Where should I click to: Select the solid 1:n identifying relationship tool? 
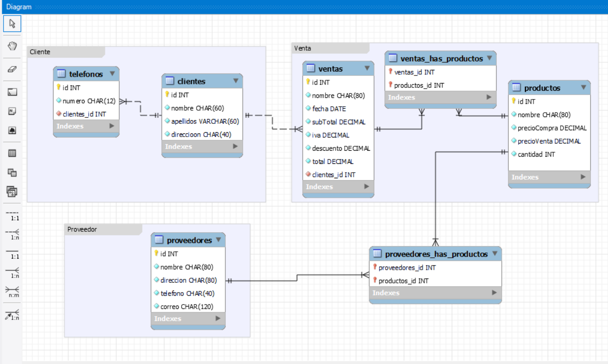[x=12, y=273]
